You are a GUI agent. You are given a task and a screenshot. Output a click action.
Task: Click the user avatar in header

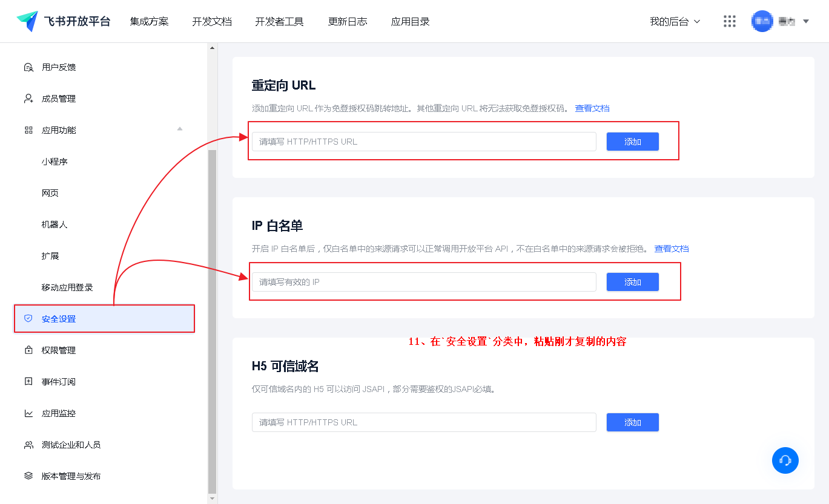[x=762, y=21]
